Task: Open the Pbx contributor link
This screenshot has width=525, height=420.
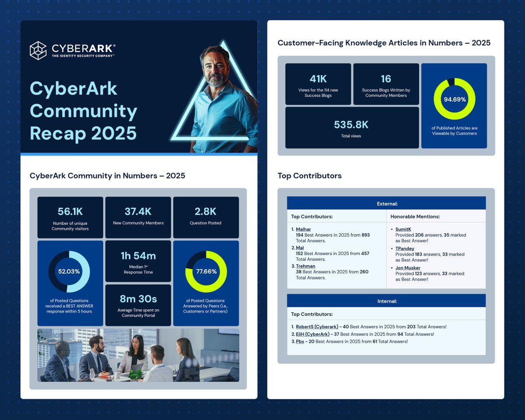Action: pos(300,342)
